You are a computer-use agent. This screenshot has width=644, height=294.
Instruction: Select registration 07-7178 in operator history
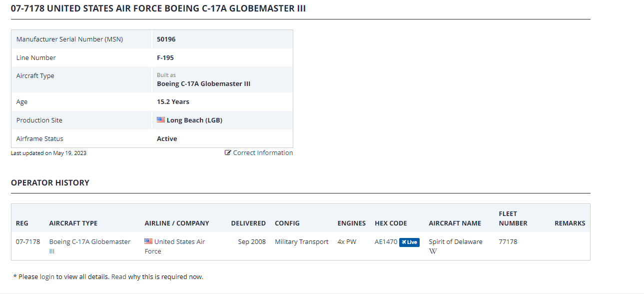click(28, 242)
